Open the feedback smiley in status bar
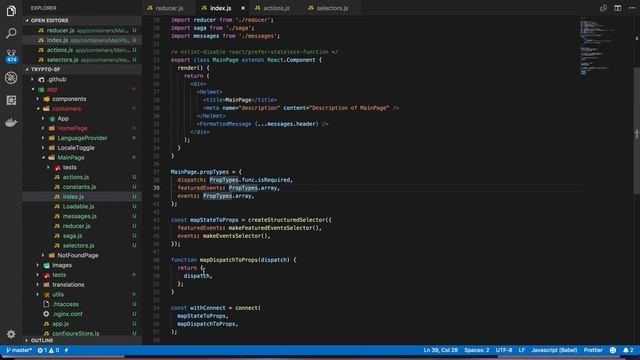 (613, 350)
